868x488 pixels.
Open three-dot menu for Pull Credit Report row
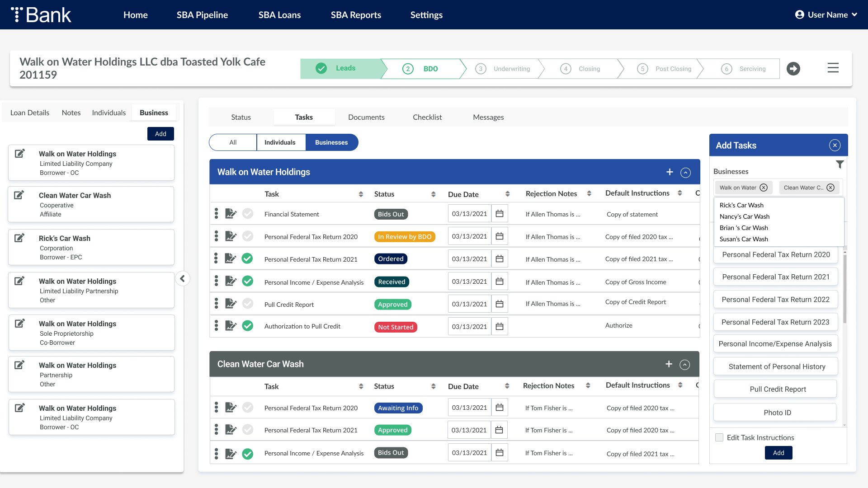click(x=216, y=304)
